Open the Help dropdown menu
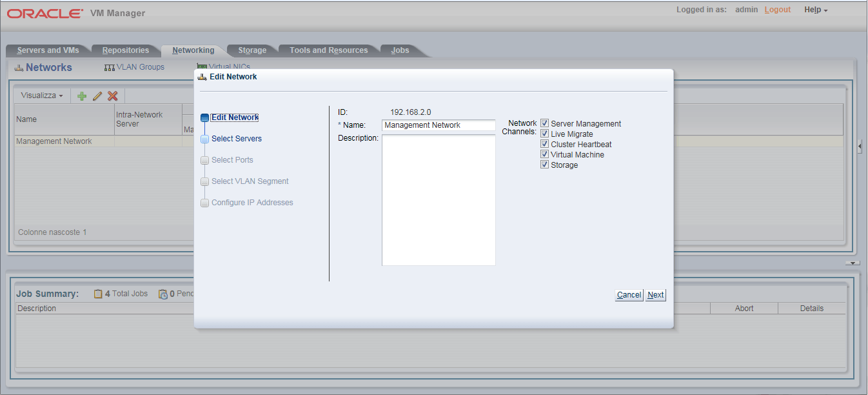 pyautogui.click(x=816, y=10)
